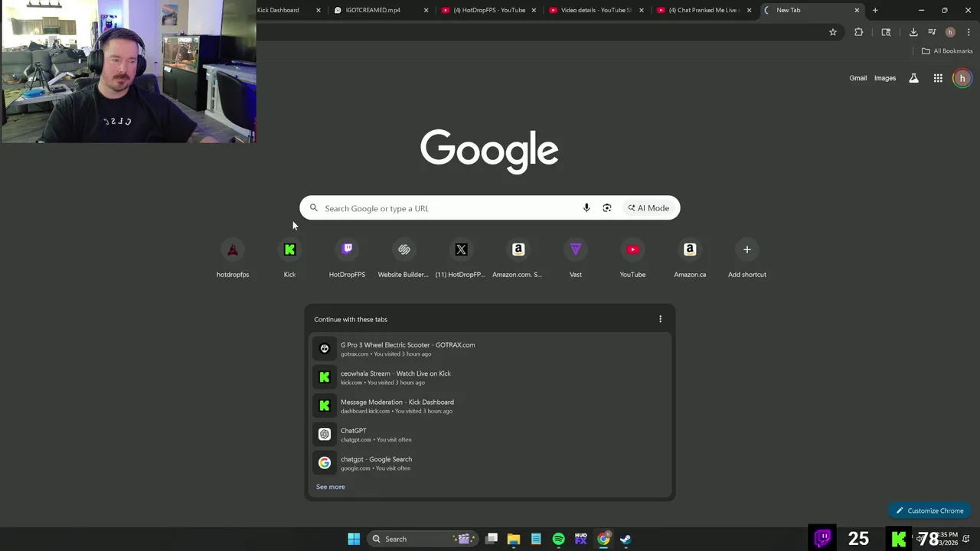Click the Windows Start button
The height and width of the screenshot is (551, 980).
coord(354,539)
